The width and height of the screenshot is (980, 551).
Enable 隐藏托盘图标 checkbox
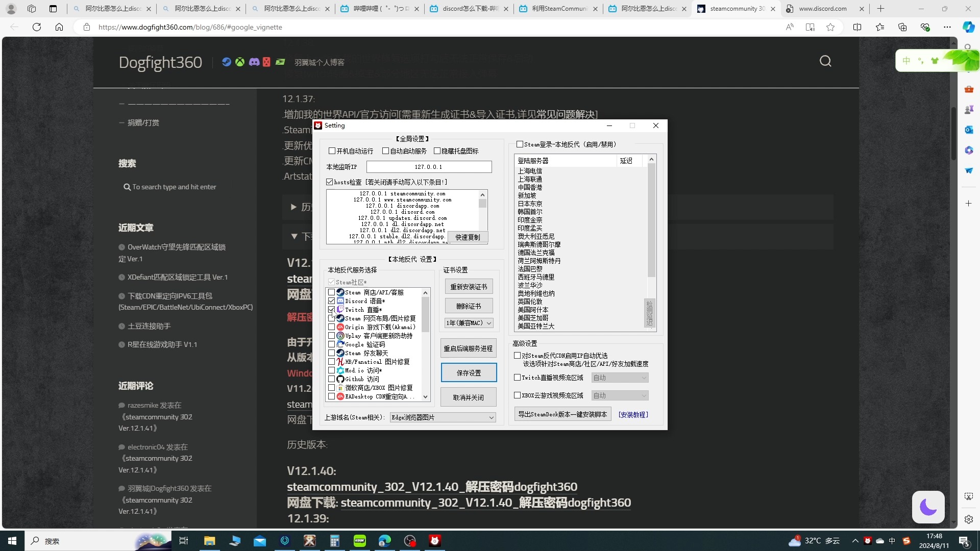(x=437, y=151)
